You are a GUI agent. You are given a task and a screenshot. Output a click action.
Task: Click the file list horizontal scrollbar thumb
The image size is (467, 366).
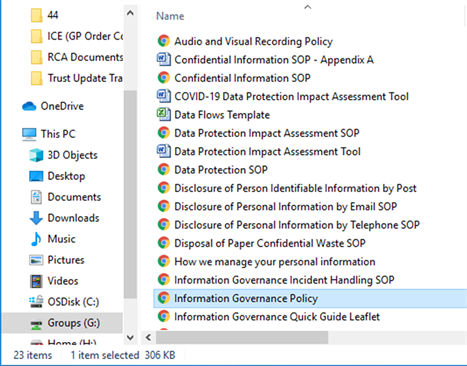pyautogui.click(x=242, y=337)
